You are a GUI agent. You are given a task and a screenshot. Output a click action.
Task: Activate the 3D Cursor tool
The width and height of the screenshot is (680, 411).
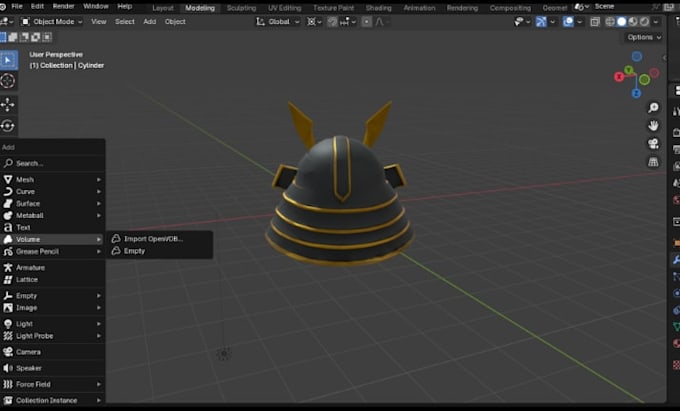click(7, 81)
